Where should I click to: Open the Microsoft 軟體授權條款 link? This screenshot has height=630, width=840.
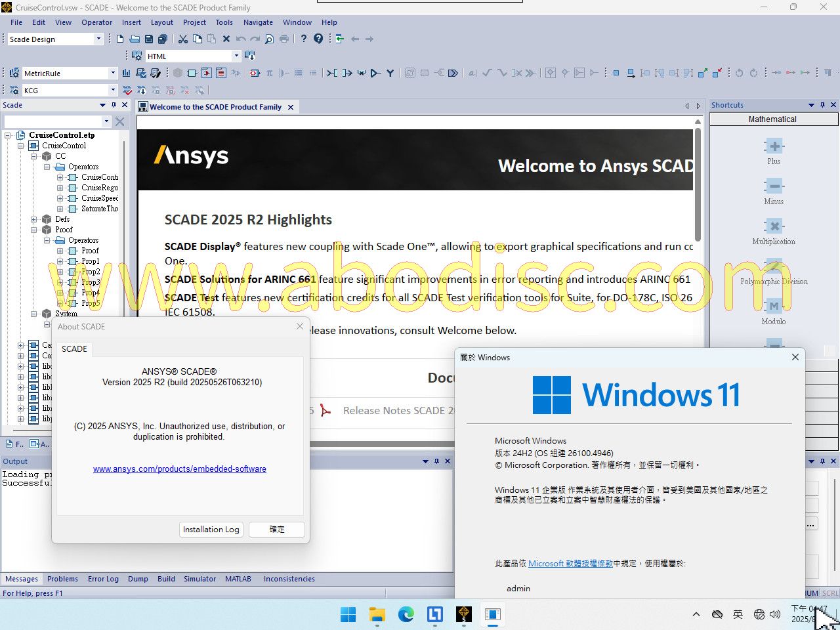(570, 564)
